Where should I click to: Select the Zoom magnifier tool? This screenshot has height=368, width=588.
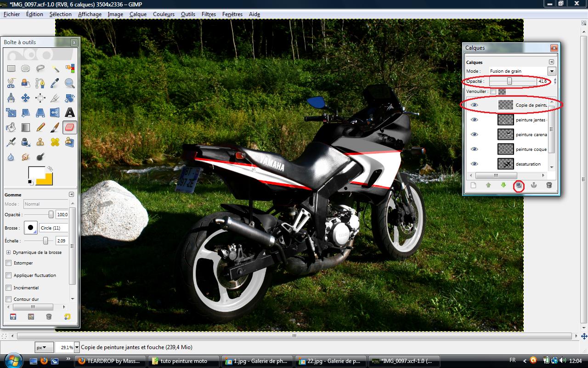[70, 83]
